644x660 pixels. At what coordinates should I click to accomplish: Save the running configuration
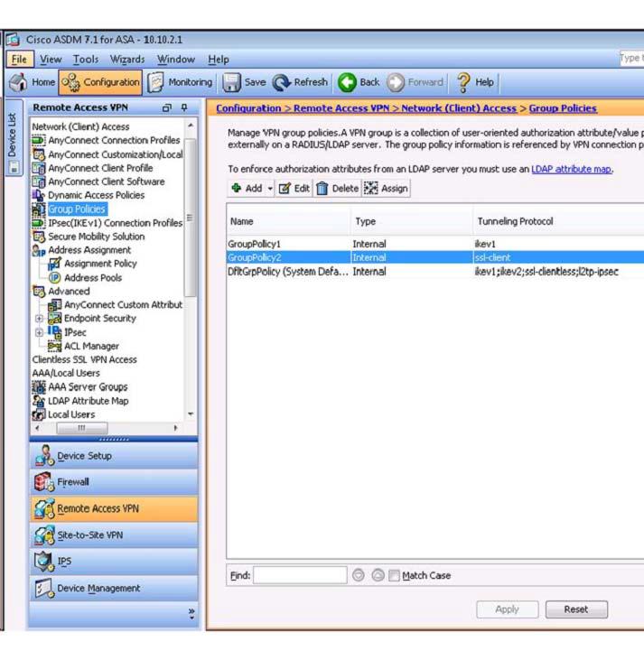click(x=244, y=82)
